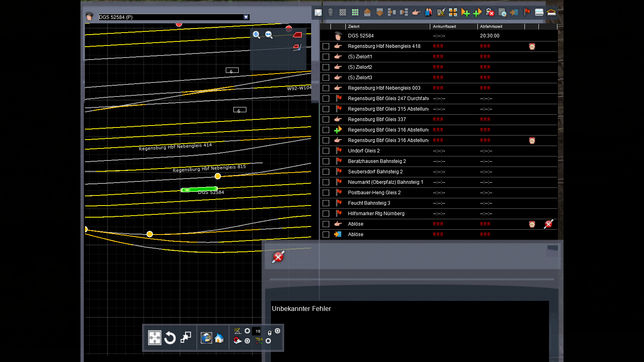Select the Hilfsmarker Rtg Nürnberg entry
644x362 pixels.
click(x=376, y=214)
